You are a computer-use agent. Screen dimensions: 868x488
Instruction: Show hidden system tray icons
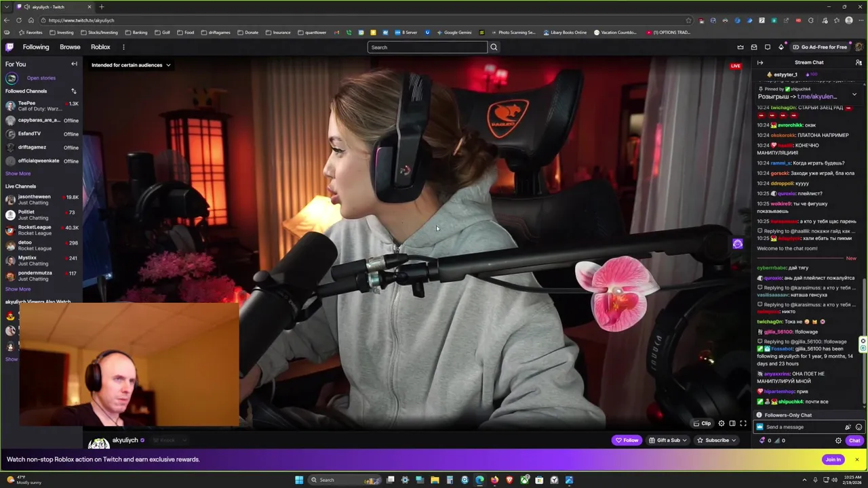806,480
